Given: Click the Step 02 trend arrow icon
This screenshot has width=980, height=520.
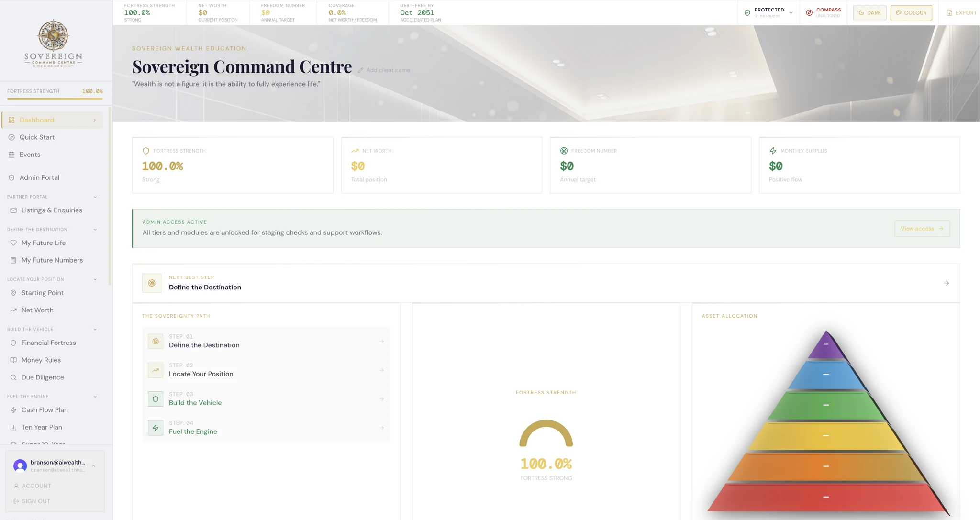Looking at the screenshot, I should click(156, 370).
